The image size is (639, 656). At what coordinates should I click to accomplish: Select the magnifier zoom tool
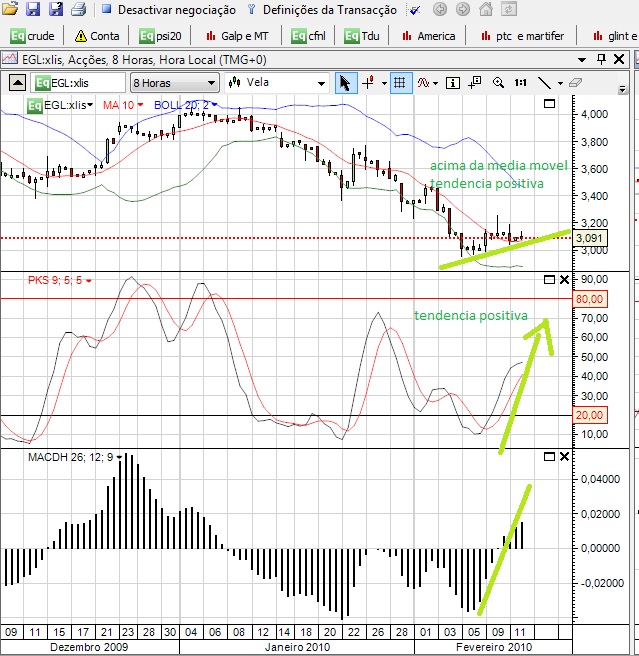coord(498,83)
